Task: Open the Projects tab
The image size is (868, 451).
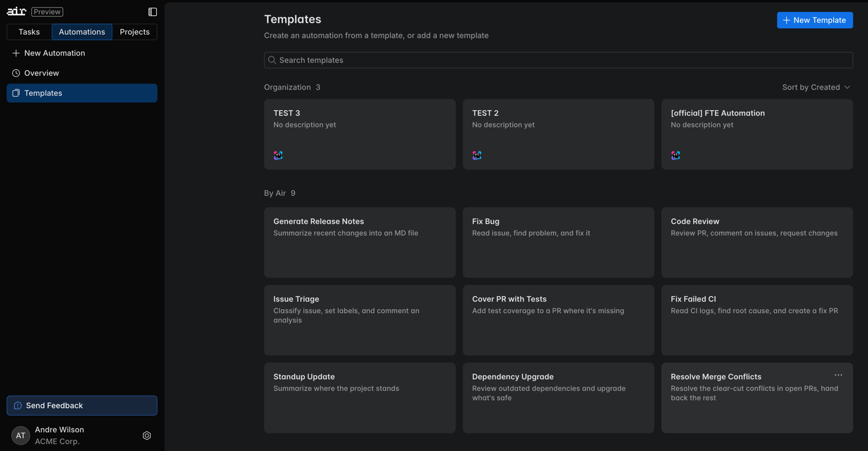Action: pyautogui.click(x=134, y=32)
